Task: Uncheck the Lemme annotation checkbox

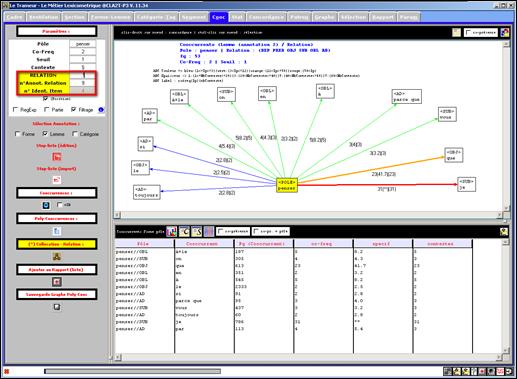Action: click(45, 134)
